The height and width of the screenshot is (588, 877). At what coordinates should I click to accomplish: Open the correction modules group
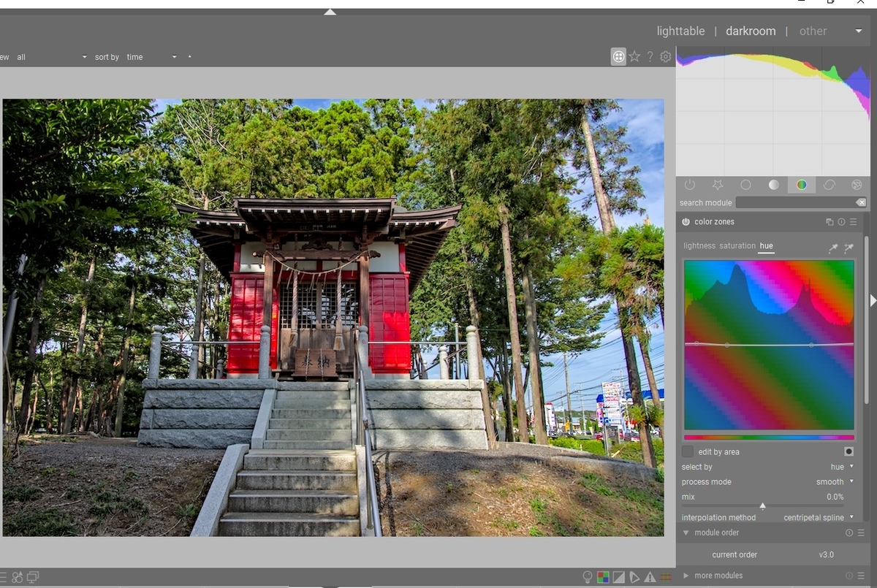click(x=829, y=185)
